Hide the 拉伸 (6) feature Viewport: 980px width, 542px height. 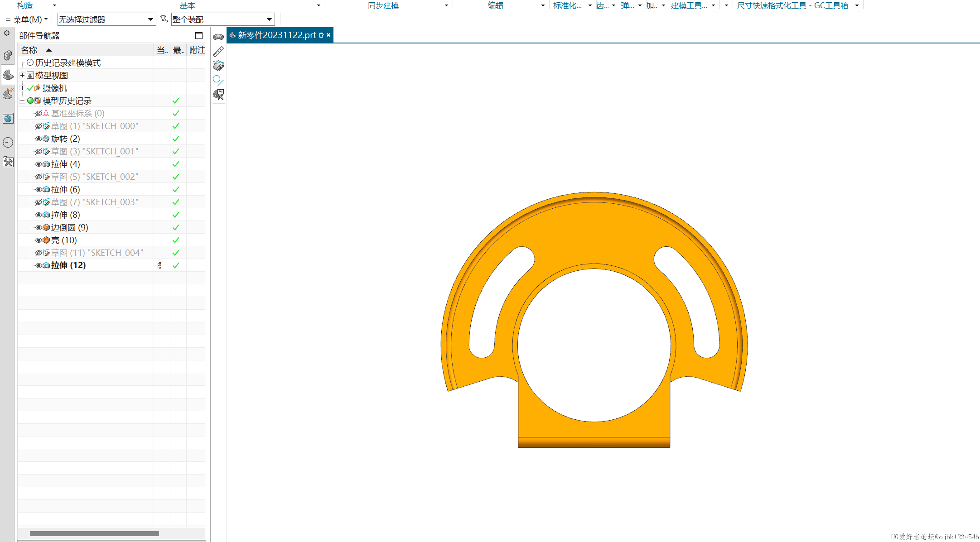click(39, 189)
